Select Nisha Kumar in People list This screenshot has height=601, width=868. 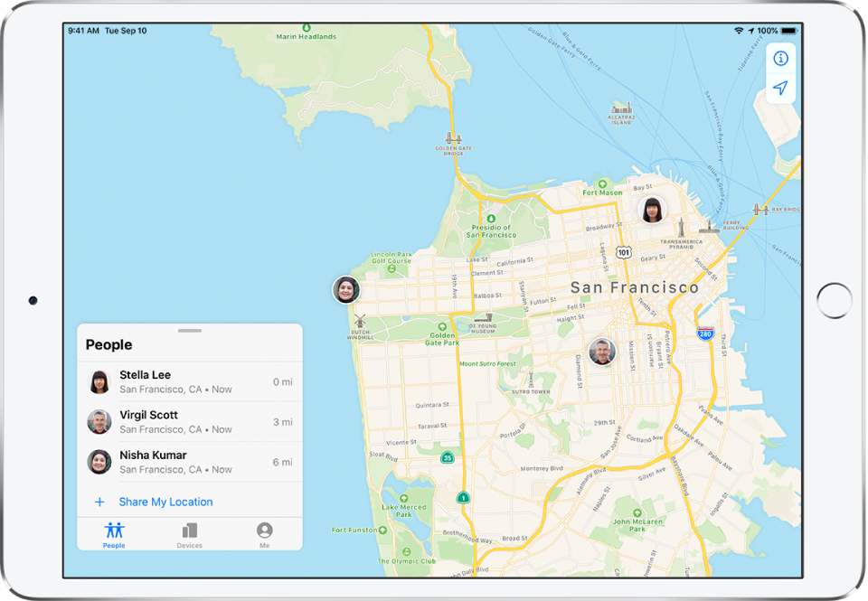[190, 462]
